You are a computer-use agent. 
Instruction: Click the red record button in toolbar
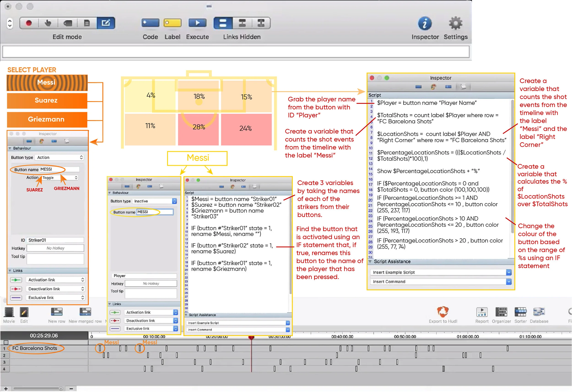point(29,23)
